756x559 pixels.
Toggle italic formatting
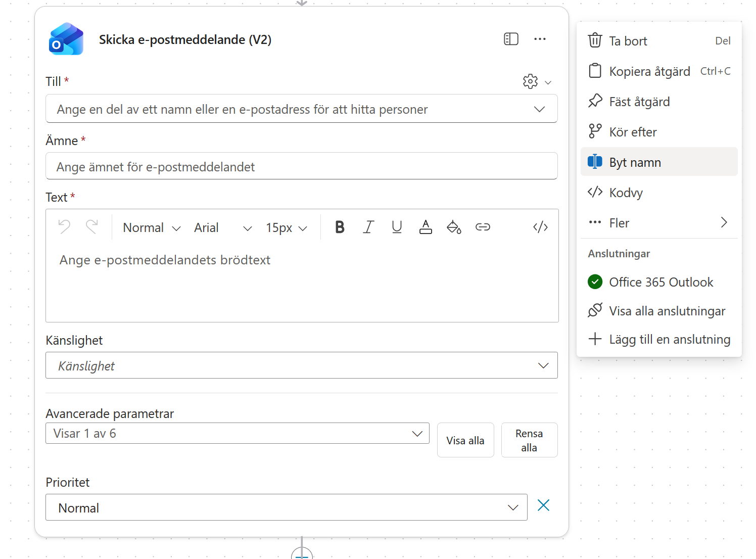[368, 227]
